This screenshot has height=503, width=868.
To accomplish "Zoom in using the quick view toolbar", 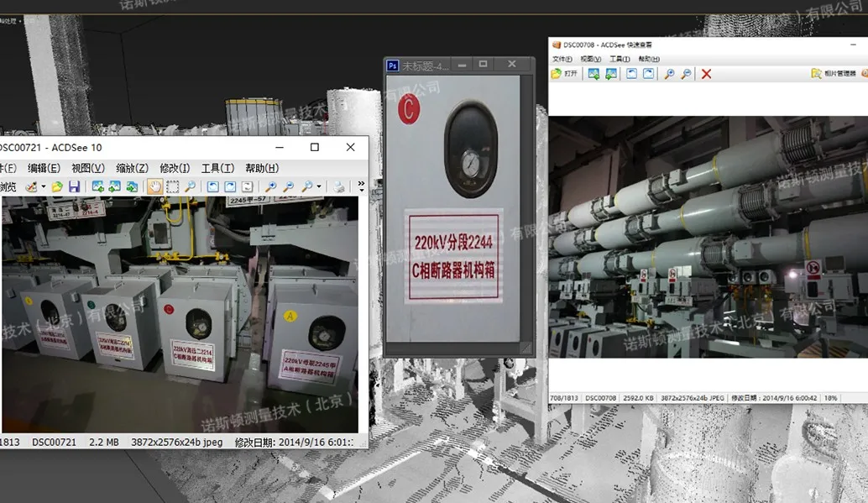I will click(669, 74).
